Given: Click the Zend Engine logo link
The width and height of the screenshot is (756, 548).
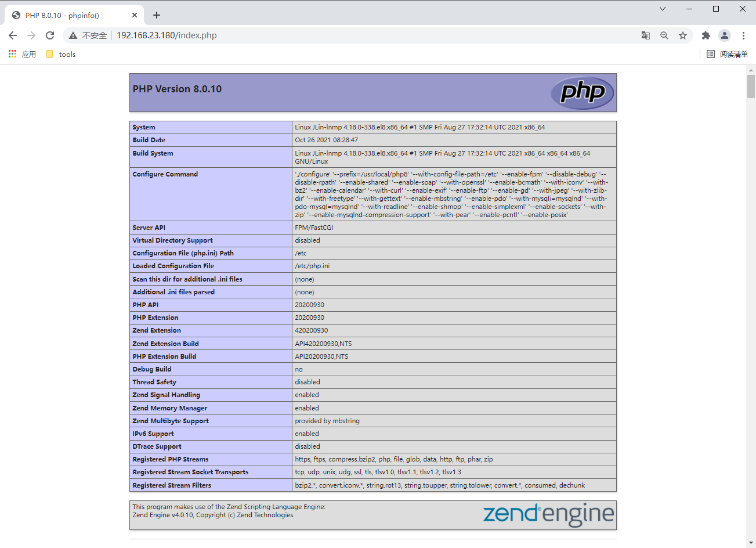Looking at the screenshot, I should pyautogui.click(x=548, y=514).
